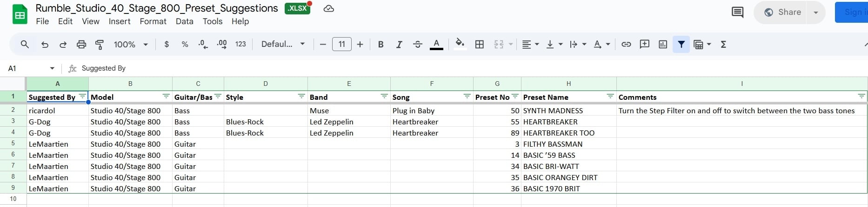Toggle the filter button off

681,44
